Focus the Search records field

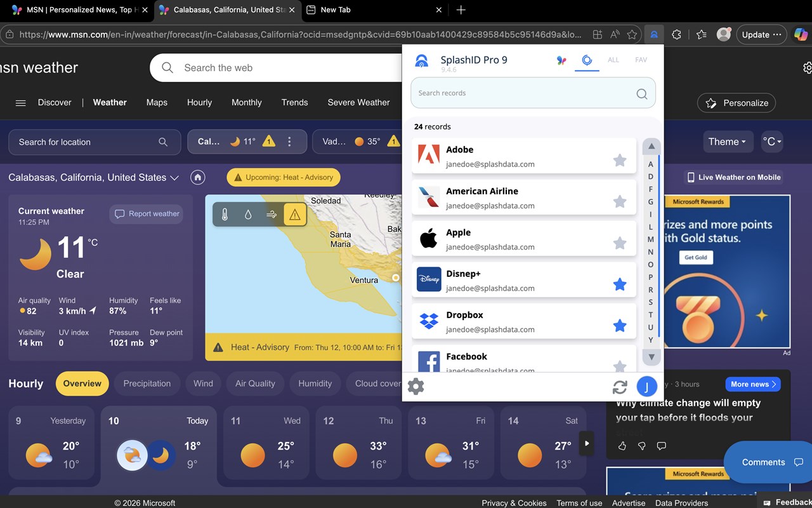pos(533,93)
